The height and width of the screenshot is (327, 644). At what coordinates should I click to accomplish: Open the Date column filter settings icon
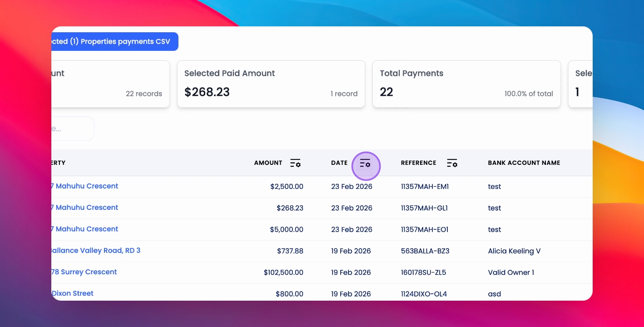click(x=365, y=163)
